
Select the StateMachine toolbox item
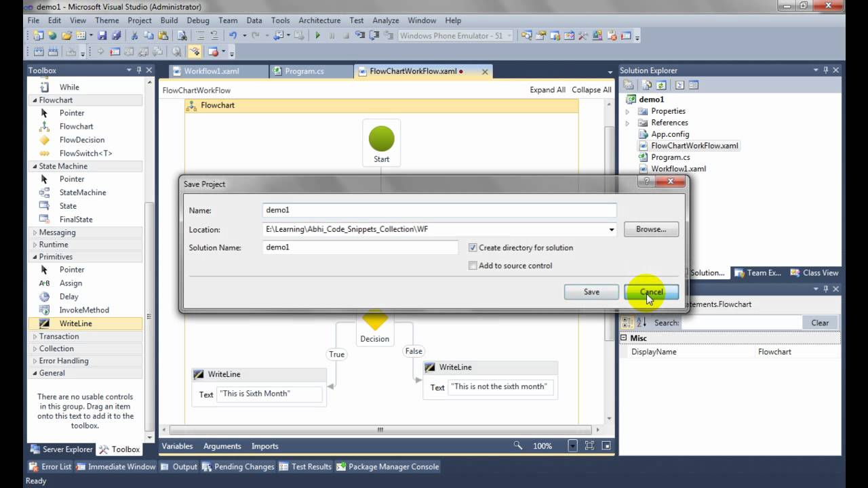83,192
